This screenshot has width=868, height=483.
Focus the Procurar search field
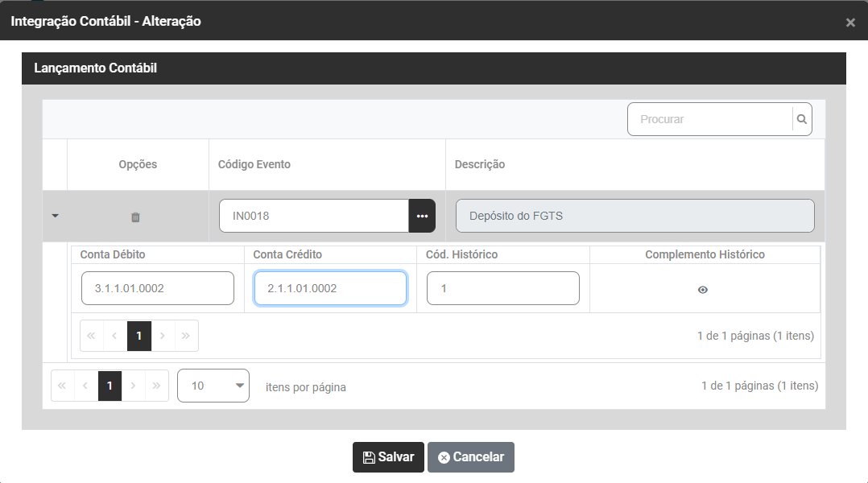click(709, 119)
